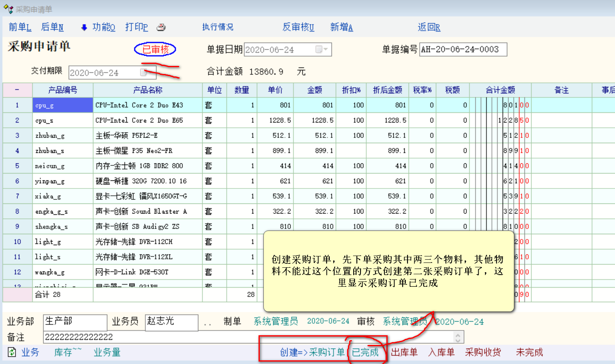This screenshot has width=615, height=364.
Task: Click the 创建=>采购订单 link
Action: tap(312, 352)
